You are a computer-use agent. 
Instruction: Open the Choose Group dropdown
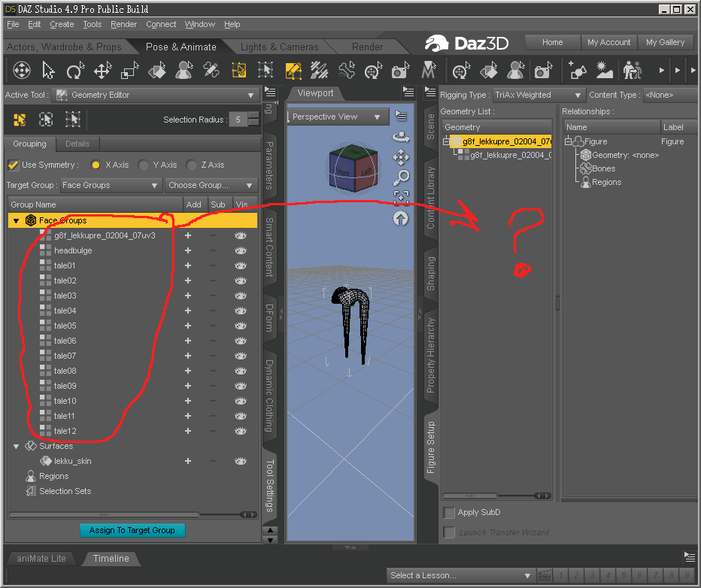pyautogui.click(x=211, y=185)
